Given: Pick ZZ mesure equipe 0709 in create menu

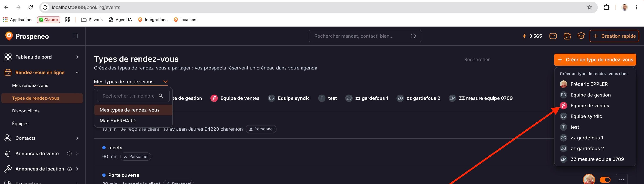Looking at the screenshot, I should [595, 159].
